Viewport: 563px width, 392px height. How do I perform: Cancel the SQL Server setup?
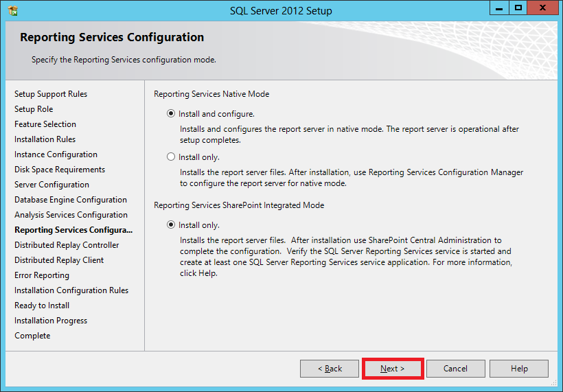(455, 369)
